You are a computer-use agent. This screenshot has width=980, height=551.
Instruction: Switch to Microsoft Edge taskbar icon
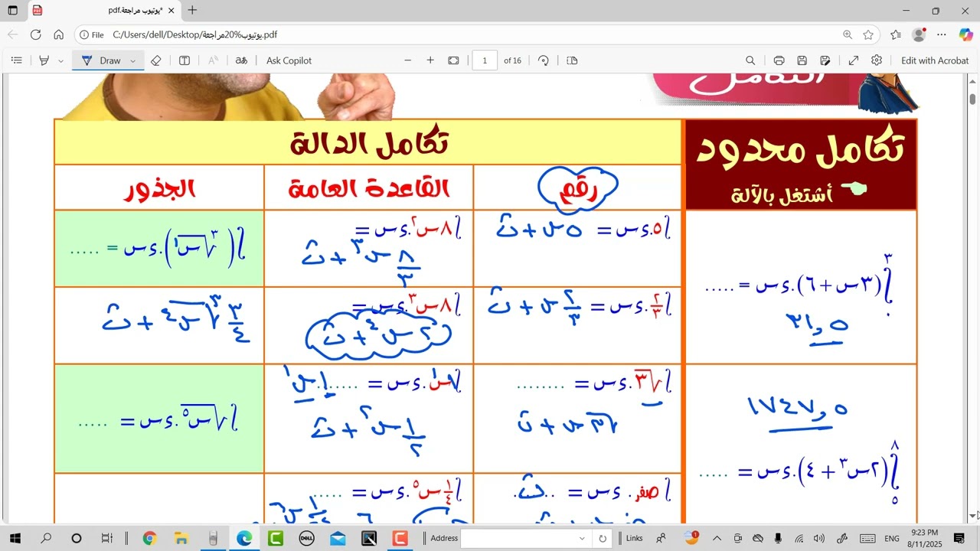point(244,538)
